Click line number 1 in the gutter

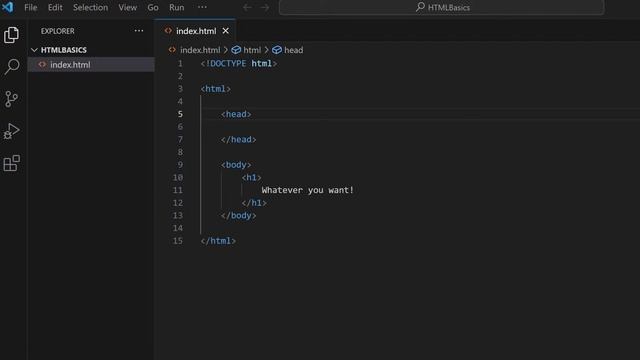pos(180,64)
